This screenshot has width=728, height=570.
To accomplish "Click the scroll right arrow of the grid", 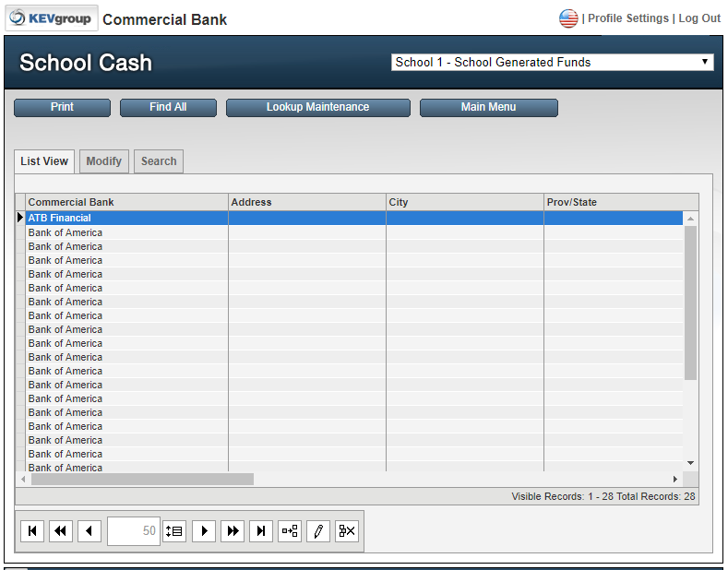I will pos(675,479).
